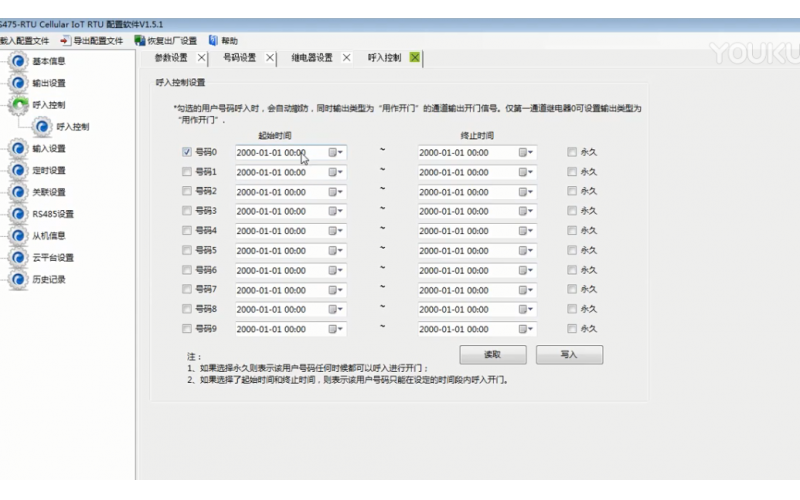Open 号码4 start time calendar dropdown
800x500 pixels.
click(x=336, y=231)
